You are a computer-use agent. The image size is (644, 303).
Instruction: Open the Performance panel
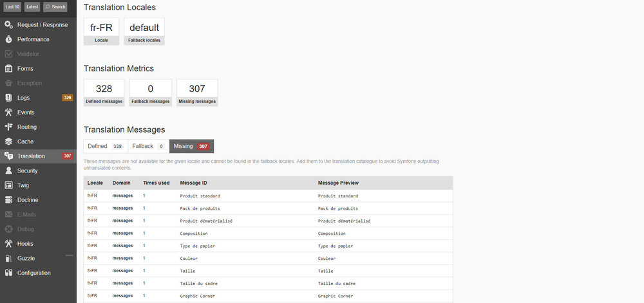pyautogui.click(x=38, y=39)
